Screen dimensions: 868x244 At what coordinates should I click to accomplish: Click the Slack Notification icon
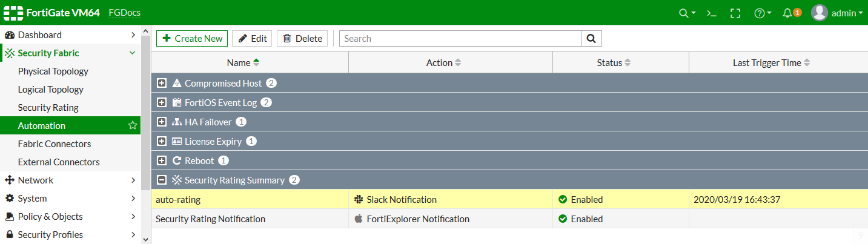359,199
